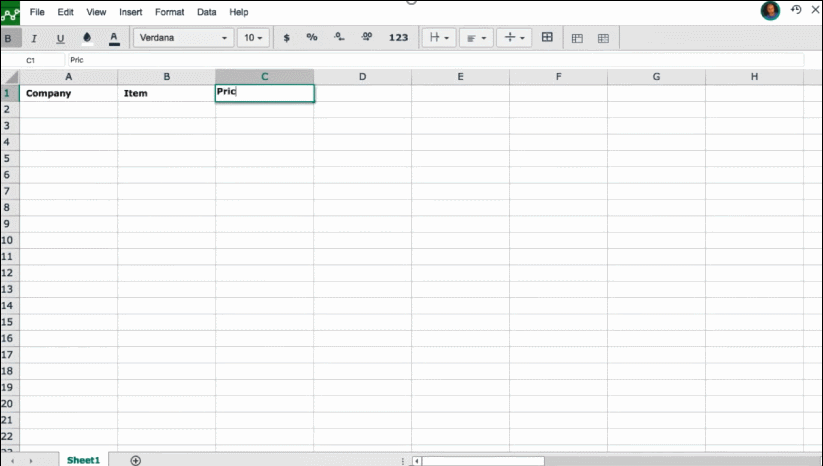The image size is (823, 466).
Task: Click the next sheet navigation arrow
Action: pyautogui.click(x=31, y=461)
